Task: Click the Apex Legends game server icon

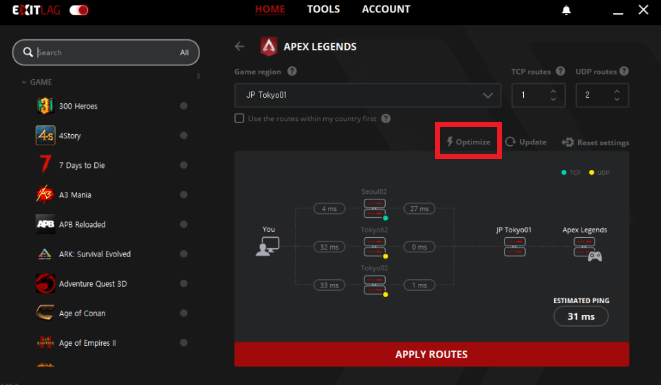Action: 587,249
